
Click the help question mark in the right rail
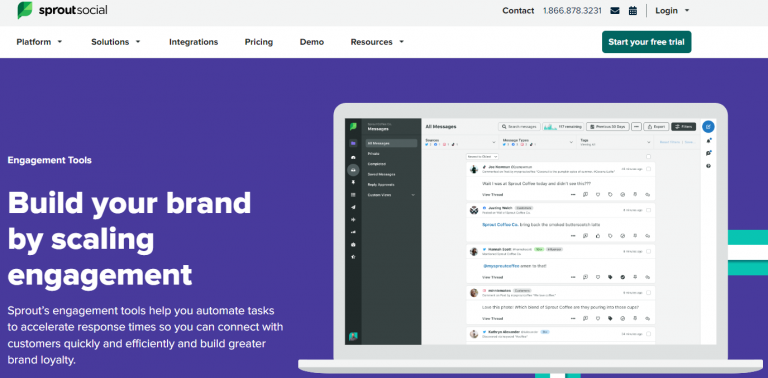pos(708,166)
